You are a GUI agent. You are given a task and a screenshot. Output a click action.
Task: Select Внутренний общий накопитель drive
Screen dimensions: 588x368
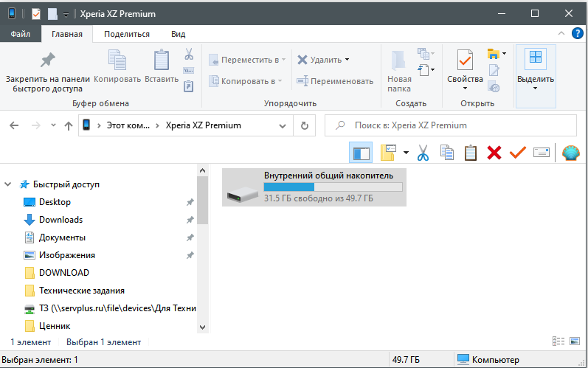[x=314, y=187]
